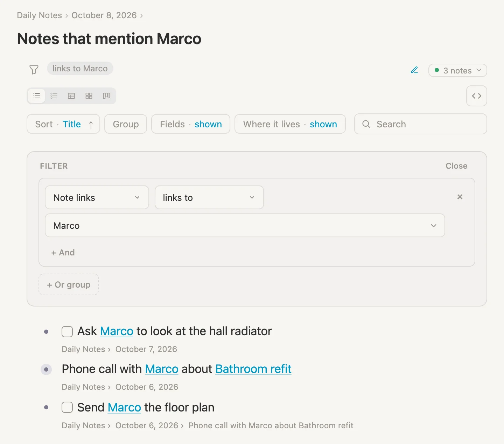The height and width of the screenshot is (444, 504).
Task: Open the Group option
Action: 126,124
